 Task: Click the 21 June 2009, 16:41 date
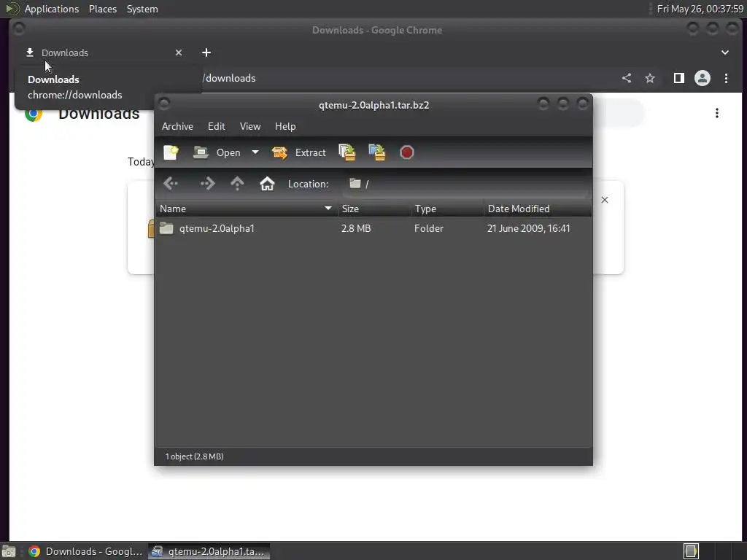point(528,228)
